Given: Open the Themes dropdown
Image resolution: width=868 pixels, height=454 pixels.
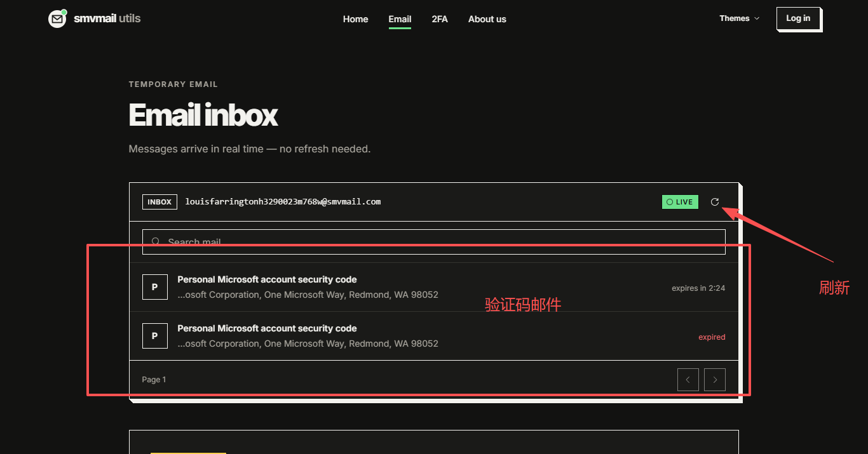Looking at the screenshot, I should coord(739,18).
